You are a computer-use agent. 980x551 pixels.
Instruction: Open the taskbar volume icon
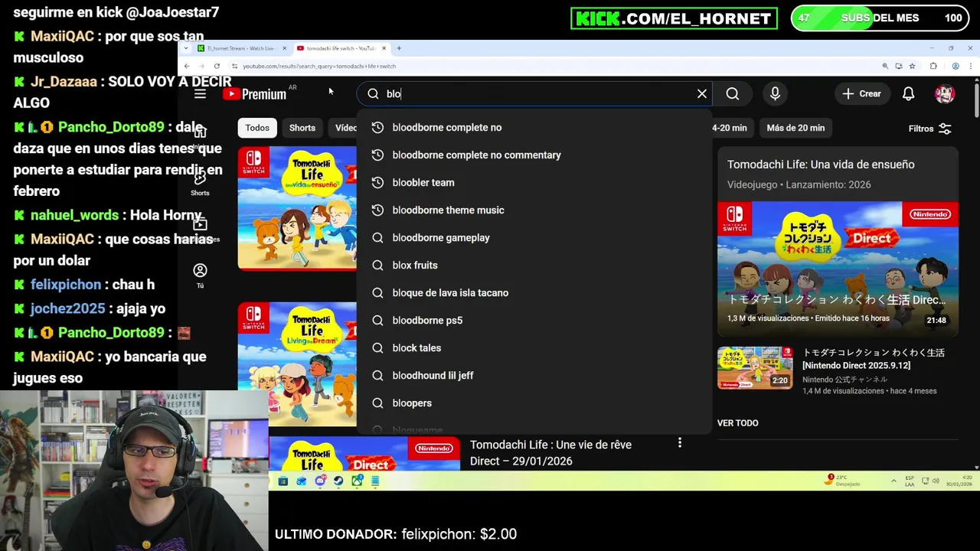pos(936,481)
